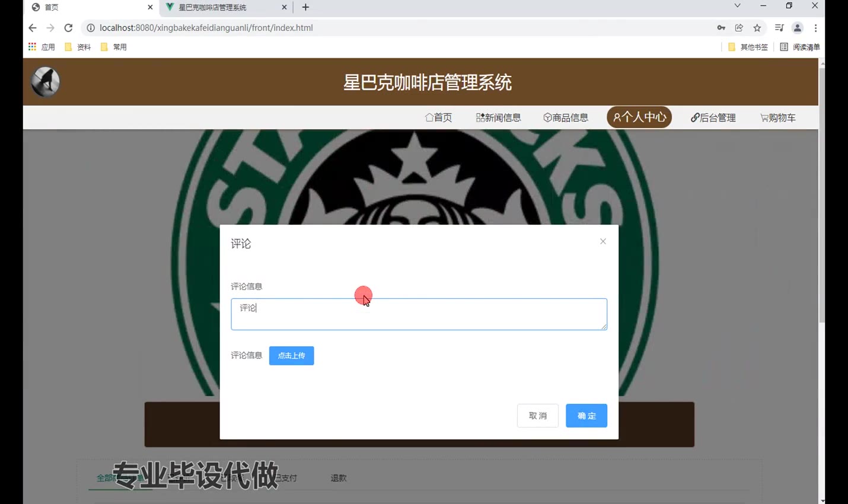This screenshot has width=848, height=504.
Task: Open 购物车 in the navigation bar
Action: click(778, 117)
